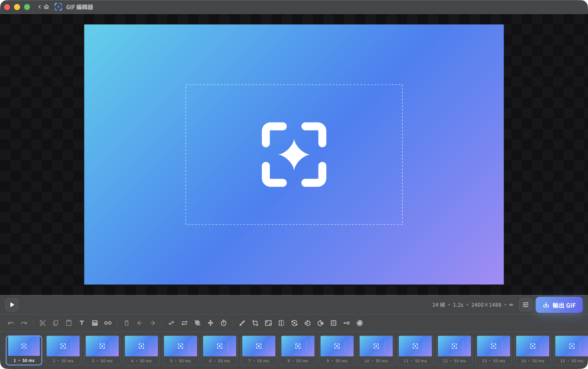Paste frames from clipboard

point(69,323)
